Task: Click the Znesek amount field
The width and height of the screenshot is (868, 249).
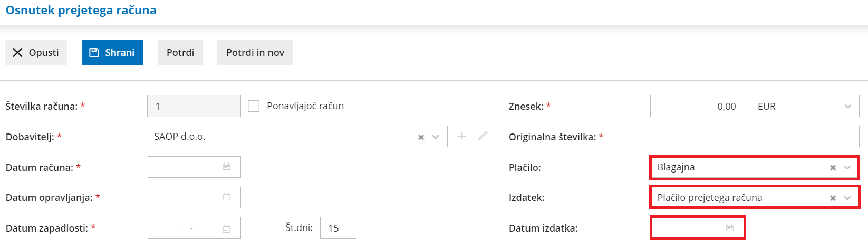Action: pos(697,106)
